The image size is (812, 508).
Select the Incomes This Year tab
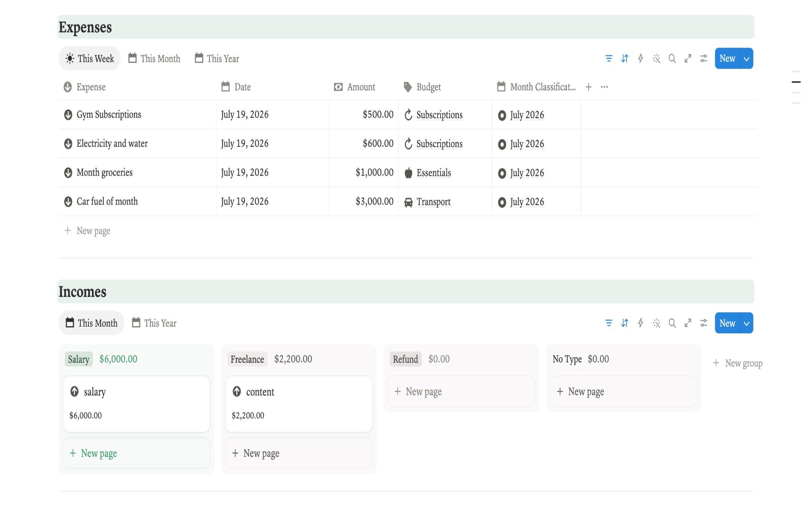[x=154, y=323]
